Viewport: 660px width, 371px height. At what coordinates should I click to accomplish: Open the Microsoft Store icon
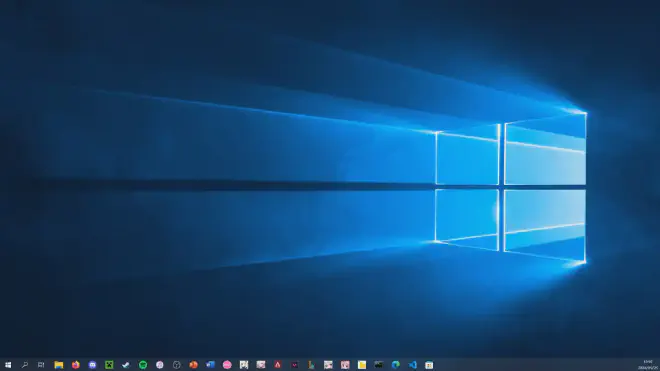pos(429,365)
